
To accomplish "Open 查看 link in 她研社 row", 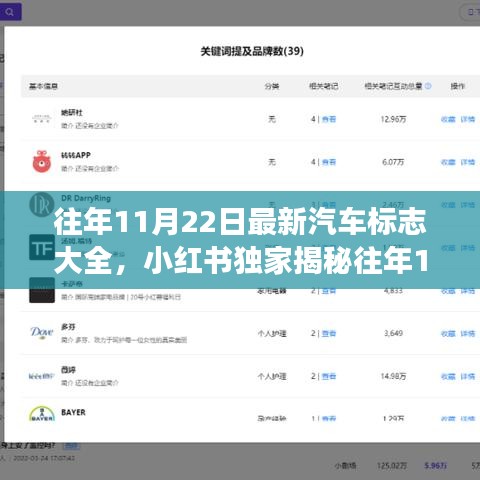I will 329,119.
